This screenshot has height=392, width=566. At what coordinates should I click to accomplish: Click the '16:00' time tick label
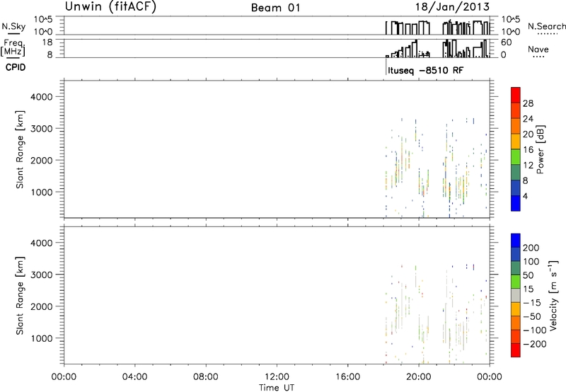(347, 377)
